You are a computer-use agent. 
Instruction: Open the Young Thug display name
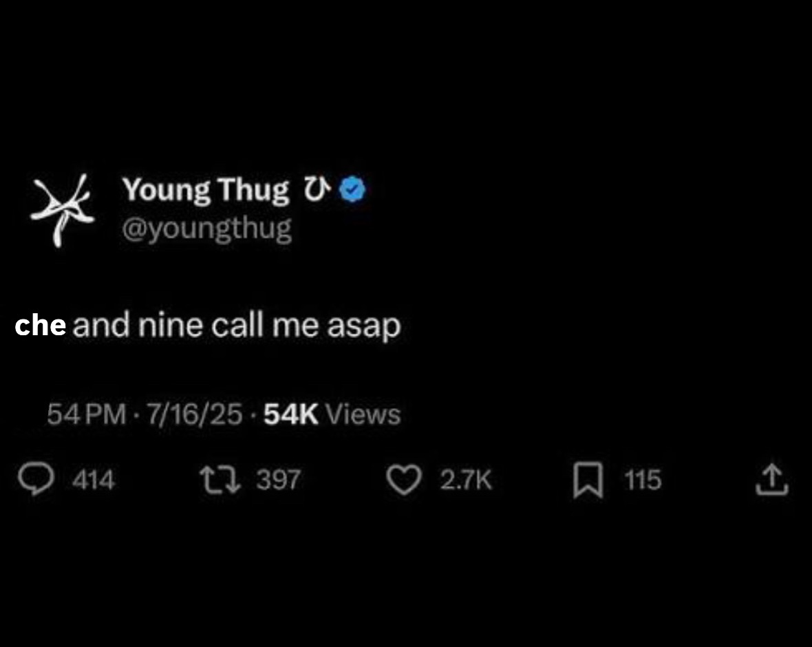[206, 189]
